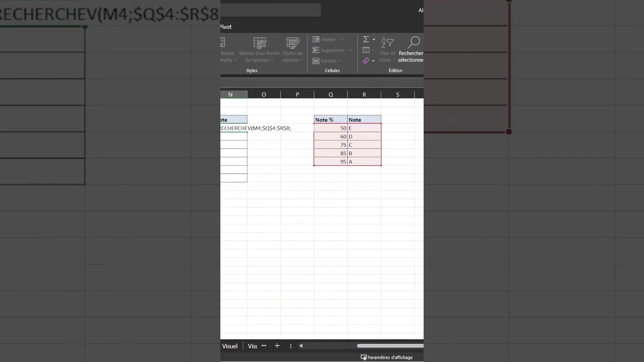Image resolution: width=644 pixels, height=362 pixels.
Task: Select column O header
Action: (x=264, y=95)
